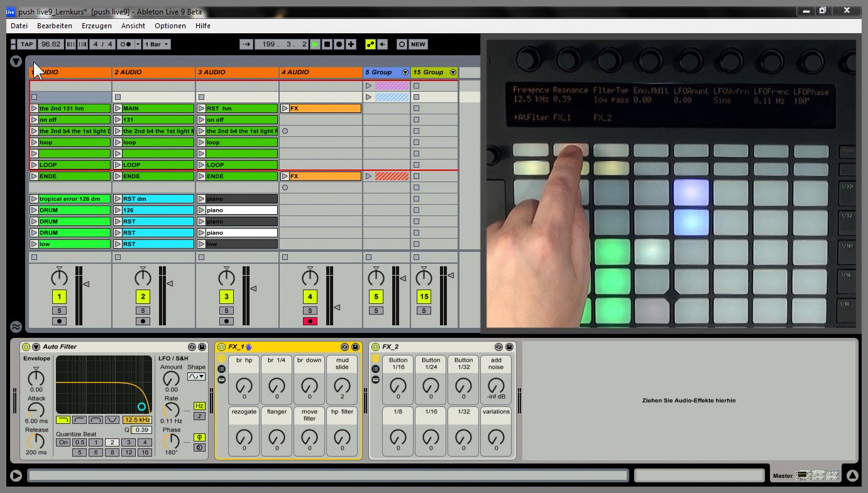Image resolution: width=868 pixels, height=493 pixels.
Task: Launch the 'RST hm' clip
Action: pyautogui.click(x=201, y=109)
